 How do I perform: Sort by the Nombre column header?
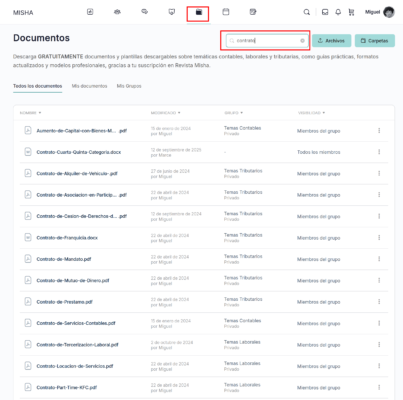pos(30,113)
